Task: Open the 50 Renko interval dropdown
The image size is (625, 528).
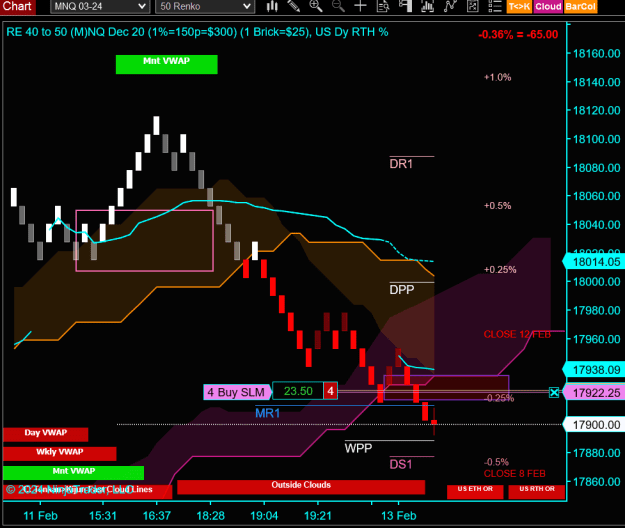Action: tap(204, 6)
